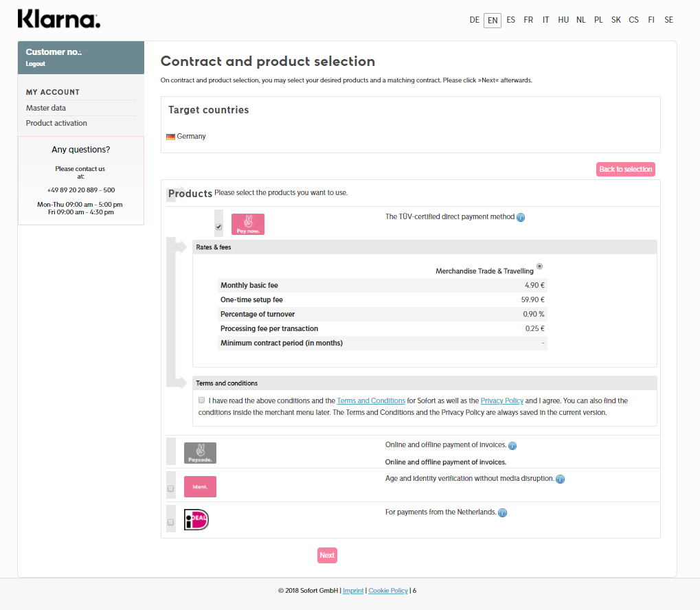Open Master data in My Account
Viewport: 700px width, 610px height.
[x=46, y=108]
